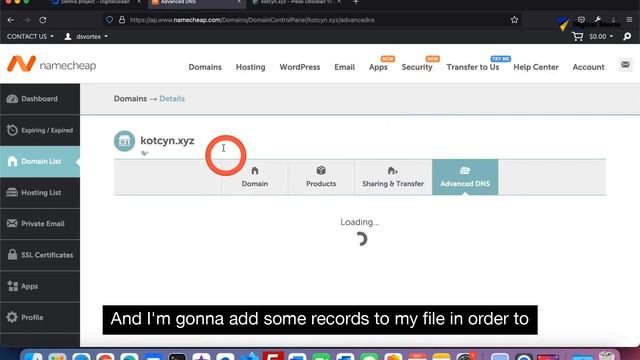
Task: Open the CONTACT US dropdown
Action: tap(30, 36)
